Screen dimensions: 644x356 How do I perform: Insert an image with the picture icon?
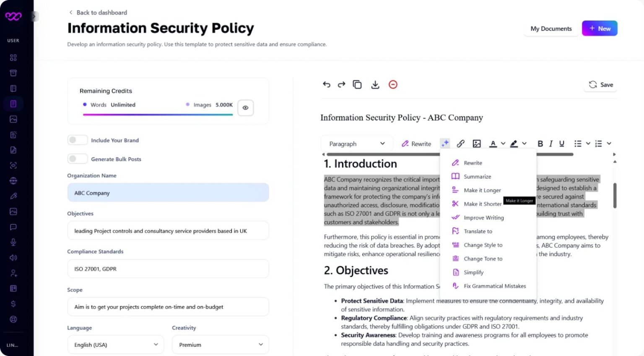(477, 144)
